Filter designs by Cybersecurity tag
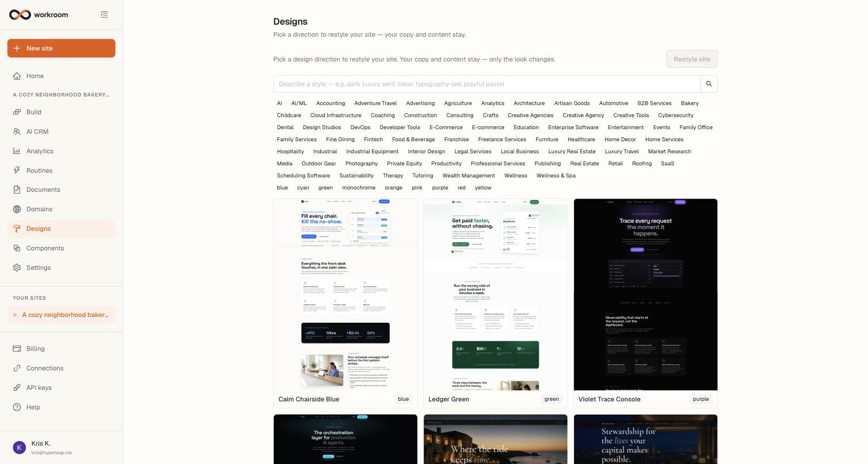 [676, 115]
